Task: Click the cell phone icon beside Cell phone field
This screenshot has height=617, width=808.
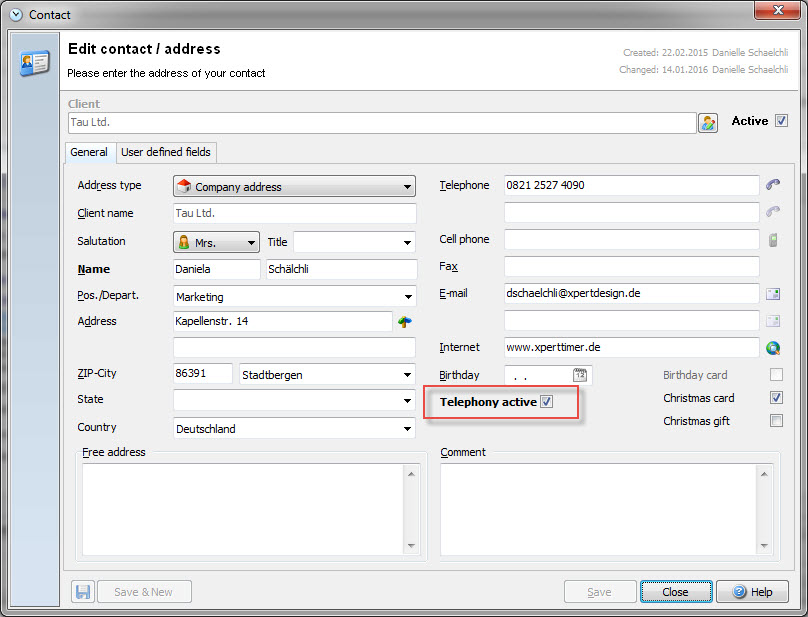Action: [773, 240]
